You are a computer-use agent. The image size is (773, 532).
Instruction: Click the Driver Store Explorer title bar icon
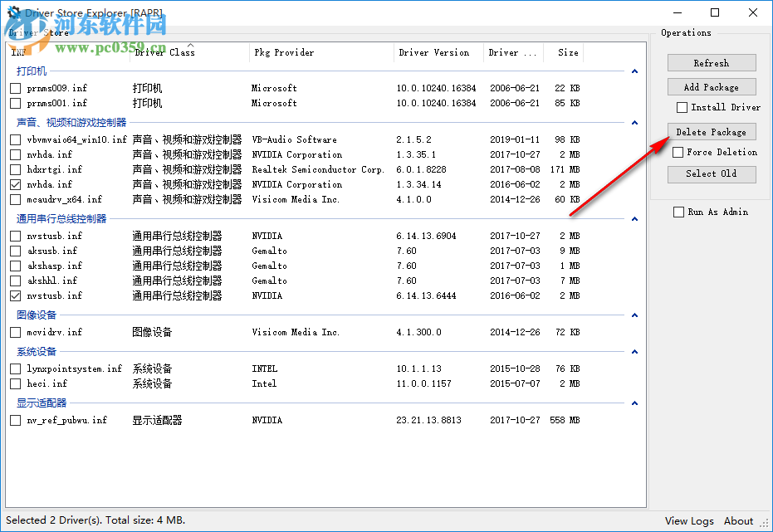point(11,12)
